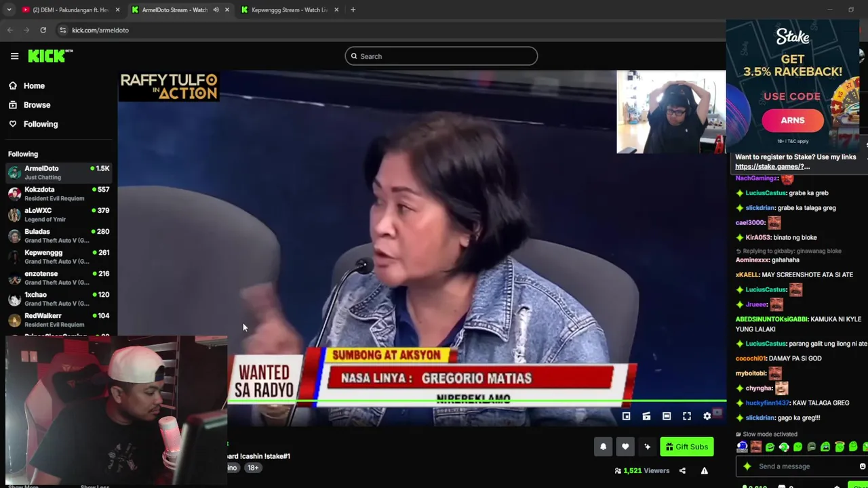
Task: Pick the mustache man face emote
Action: pyautogui.click(x=756, y=447)
